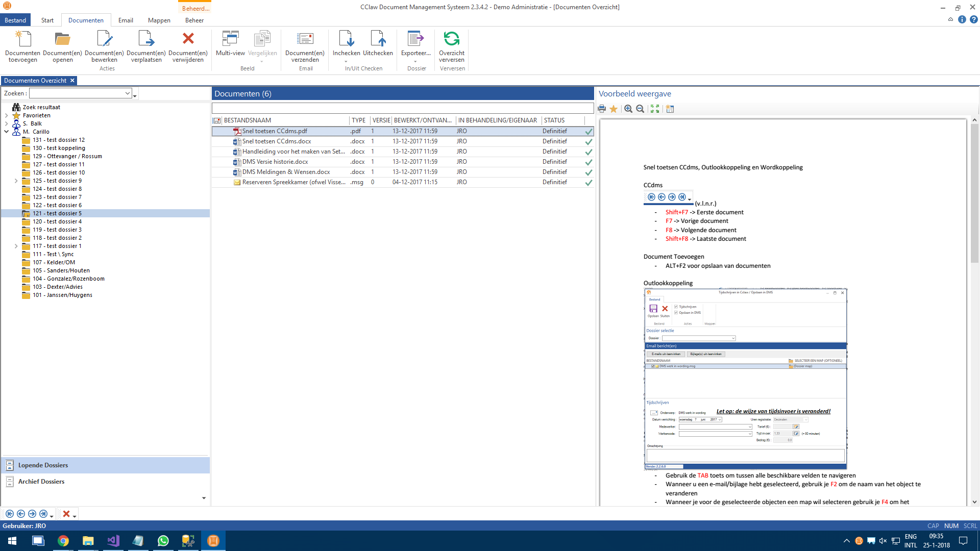Go to last document in bottom toolbar

coord(43,514)
